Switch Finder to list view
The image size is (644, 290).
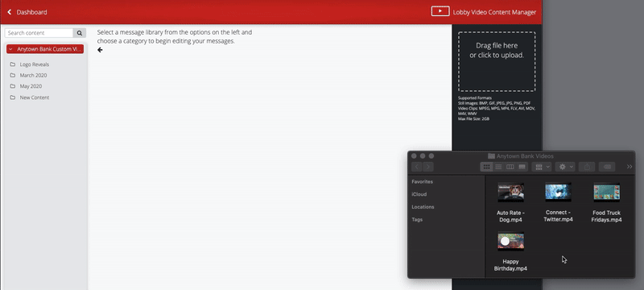498,167
